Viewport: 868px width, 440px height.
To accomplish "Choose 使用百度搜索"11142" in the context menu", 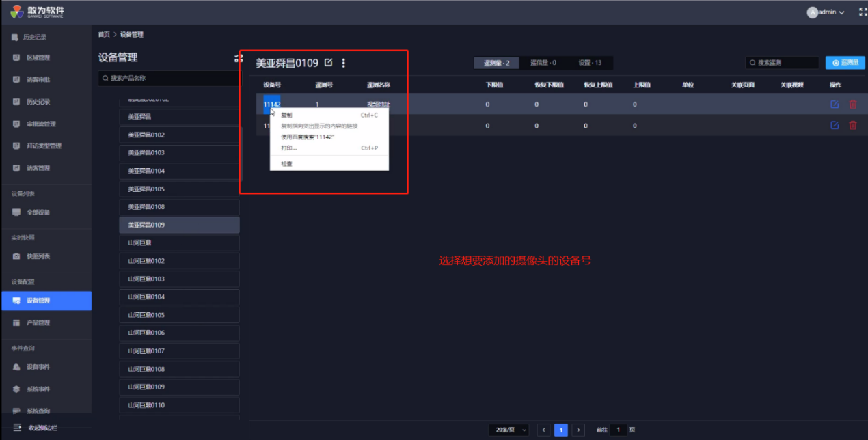I will 329,137.
